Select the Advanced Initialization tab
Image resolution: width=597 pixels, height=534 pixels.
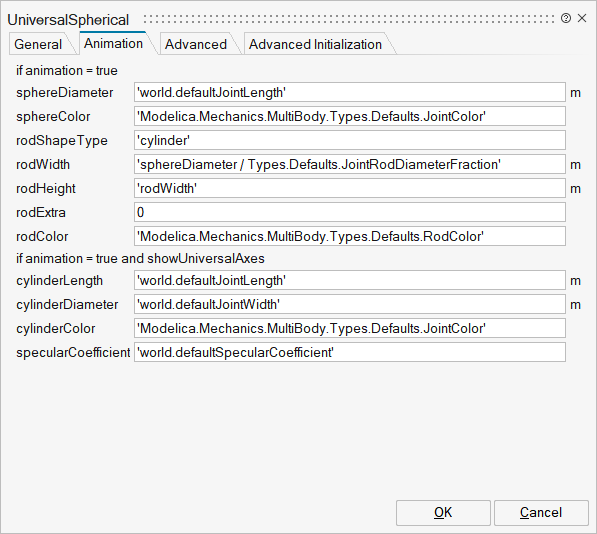tap(315, 44)
